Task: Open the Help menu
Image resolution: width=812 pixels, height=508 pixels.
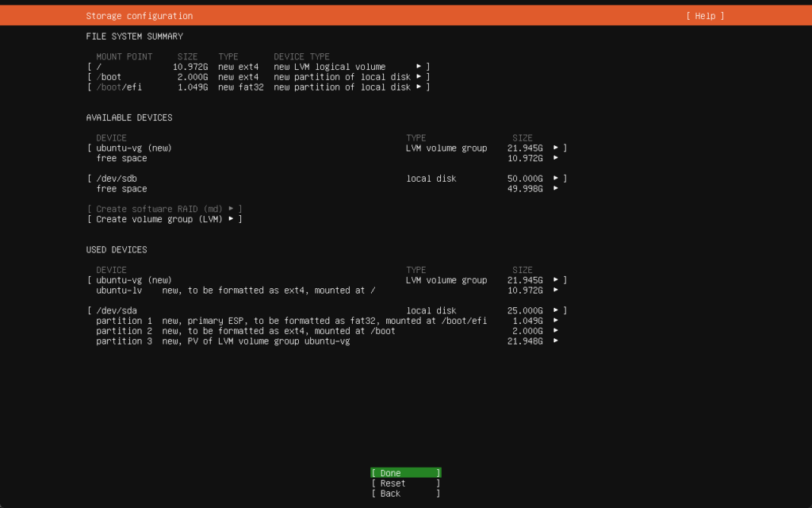Action: click(705, 16)
